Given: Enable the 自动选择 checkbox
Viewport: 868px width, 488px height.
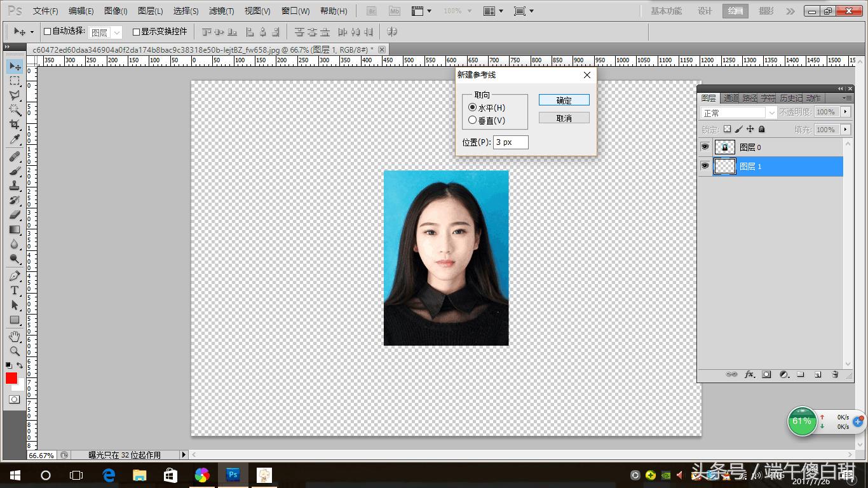Looking at the screenshot, I should [47, 31].
